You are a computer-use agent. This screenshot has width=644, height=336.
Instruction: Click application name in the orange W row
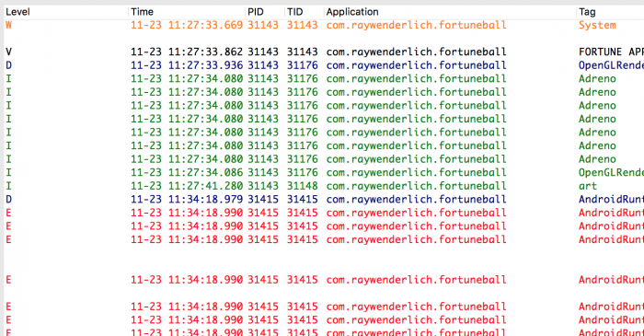point(416,25)
